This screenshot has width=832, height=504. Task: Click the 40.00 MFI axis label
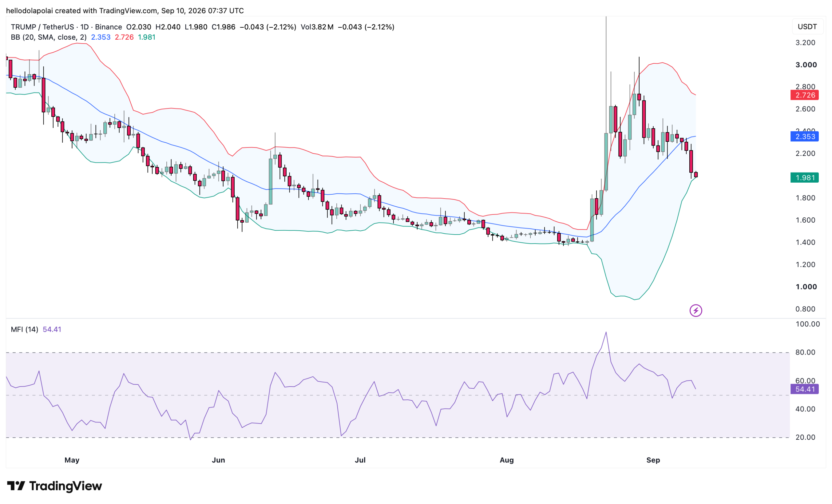pos(805,409)
